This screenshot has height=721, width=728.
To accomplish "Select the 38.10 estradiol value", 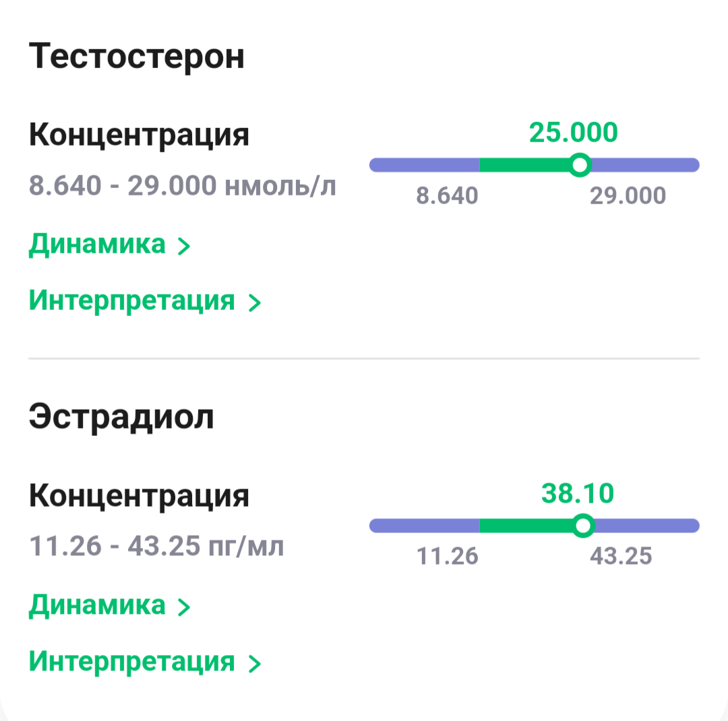I will click(578, 493).
